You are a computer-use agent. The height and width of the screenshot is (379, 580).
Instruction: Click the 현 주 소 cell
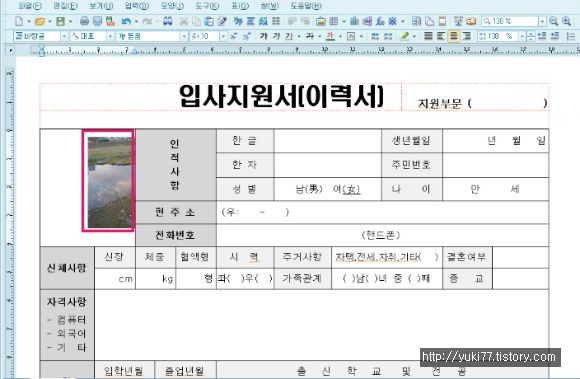176,212
